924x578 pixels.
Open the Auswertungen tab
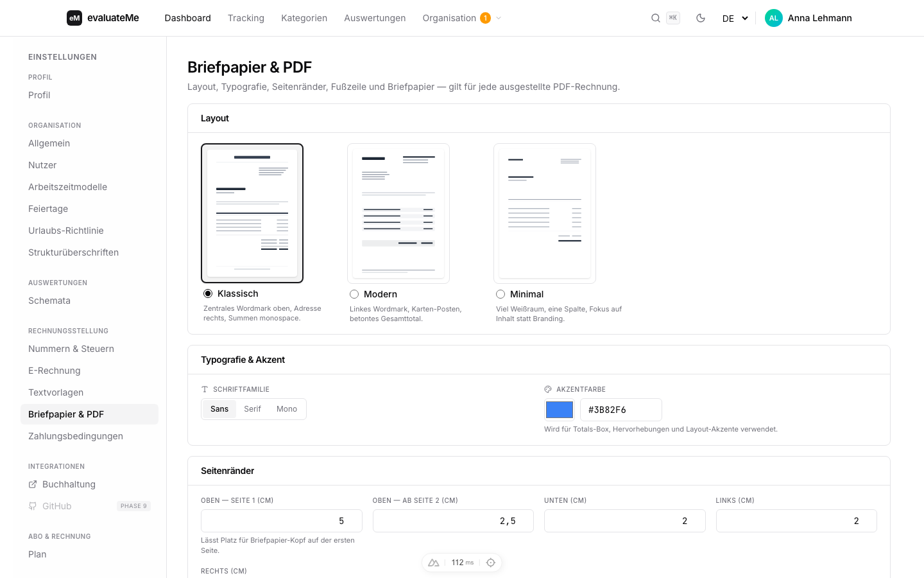coord(375,18)
